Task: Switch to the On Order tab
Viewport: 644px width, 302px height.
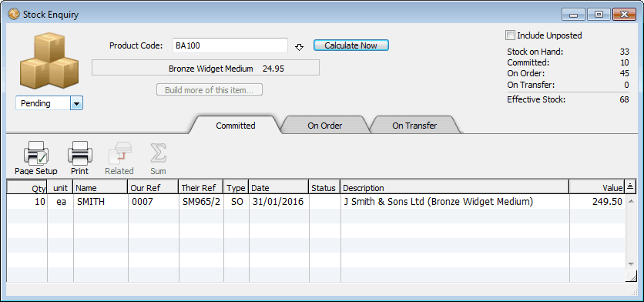Action: [x=325, y=126]
